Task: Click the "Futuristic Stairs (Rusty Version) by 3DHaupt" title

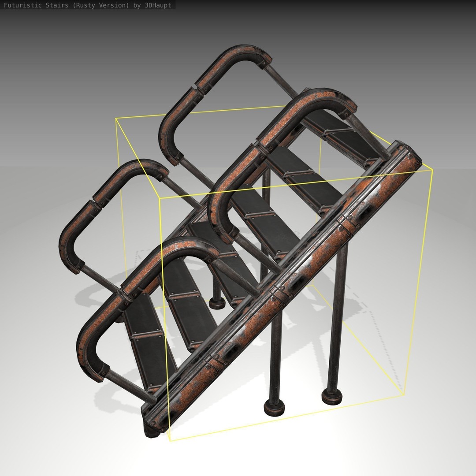Action: [x=87, y=5]
